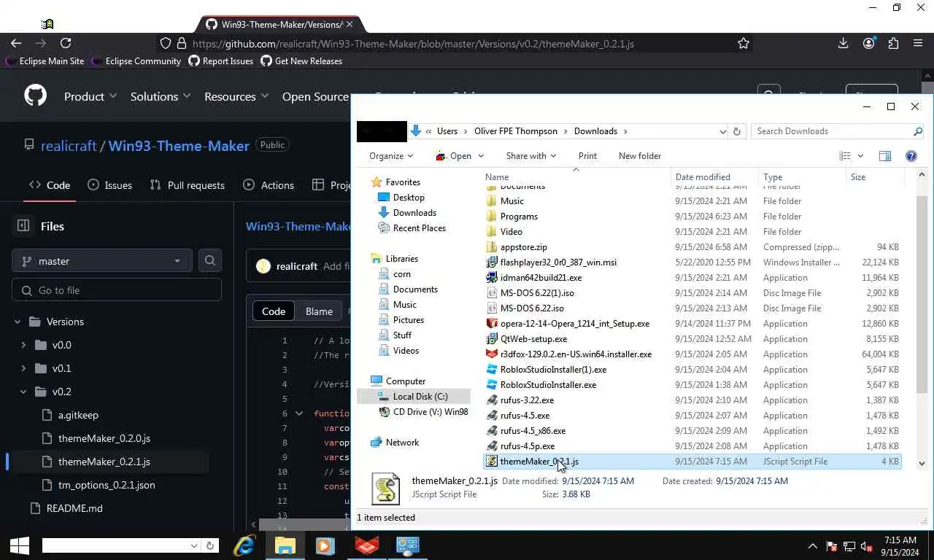Select opera-12-14-Opera_1214_int_Setup.exe file
Viewport: 934px width, 560px height.
[574, 323]
